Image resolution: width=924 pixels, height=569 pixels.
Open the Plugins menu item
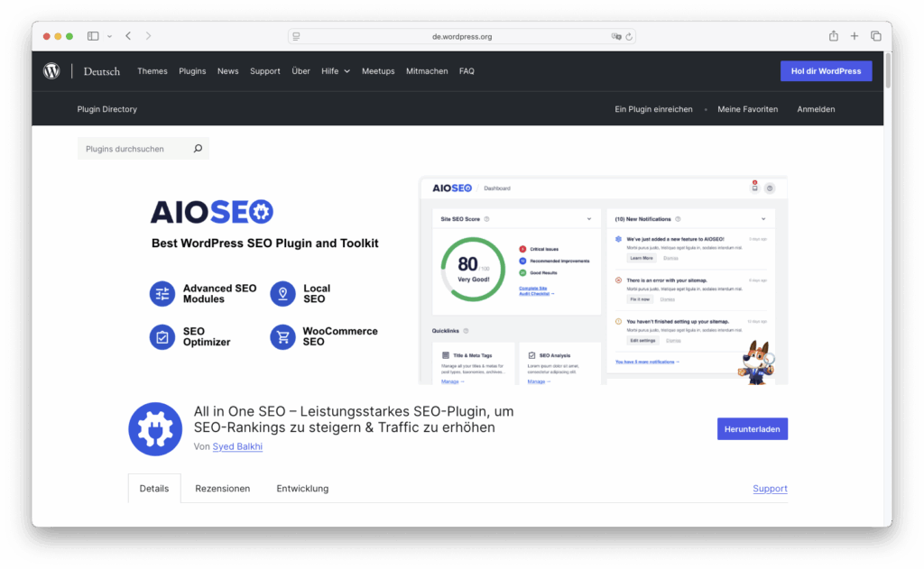[192, 70]
